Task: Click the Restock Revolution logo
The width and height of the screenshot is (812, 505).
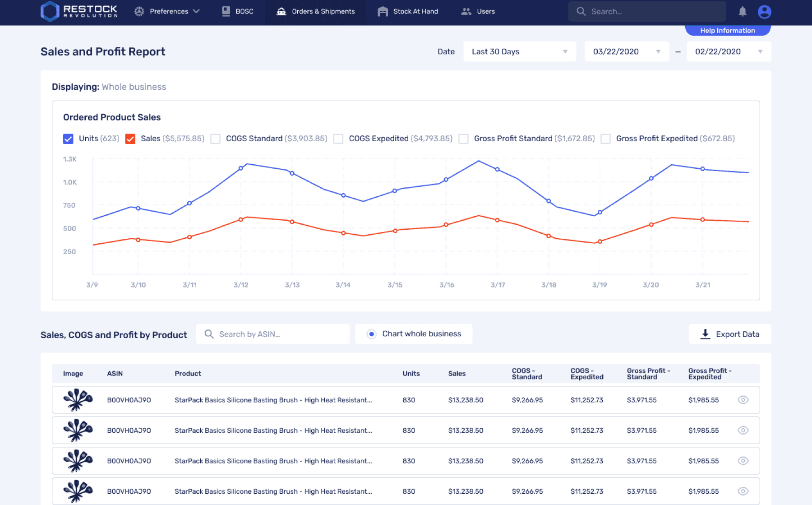Action: click(79, 11)
